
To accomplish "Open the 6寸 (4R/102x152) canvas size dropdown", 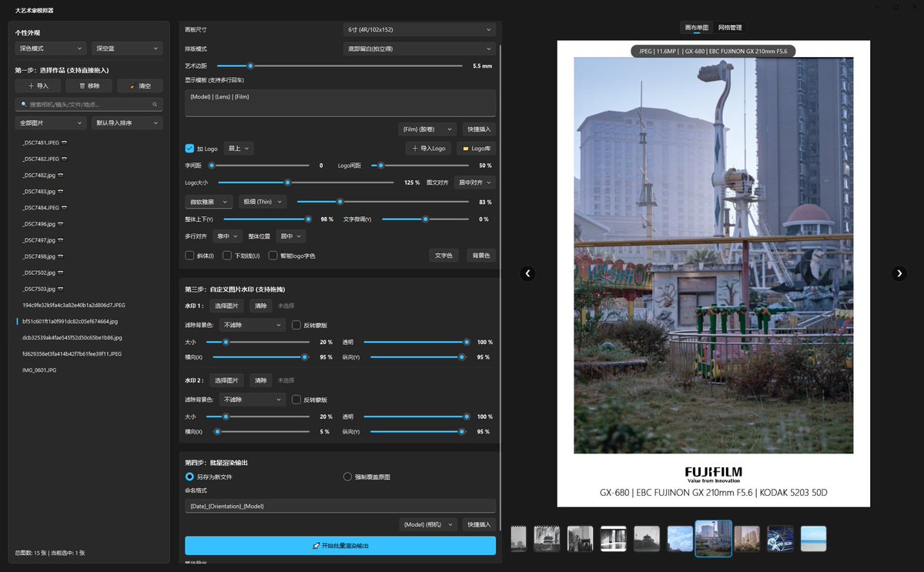I will coord(419,29).
